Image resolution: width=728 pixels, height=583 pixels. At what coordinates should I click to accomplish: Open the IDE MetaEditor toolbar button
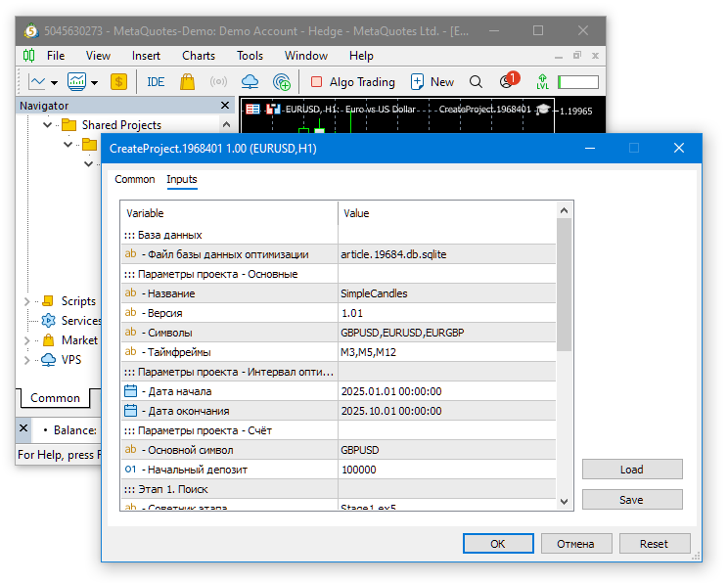156,82
